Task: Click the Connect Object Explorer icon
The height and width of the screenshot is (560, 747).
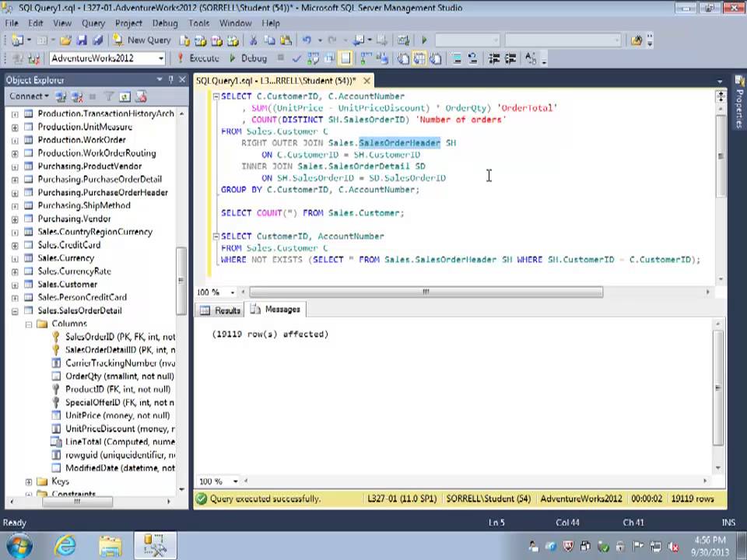Action: pos(61,96)
